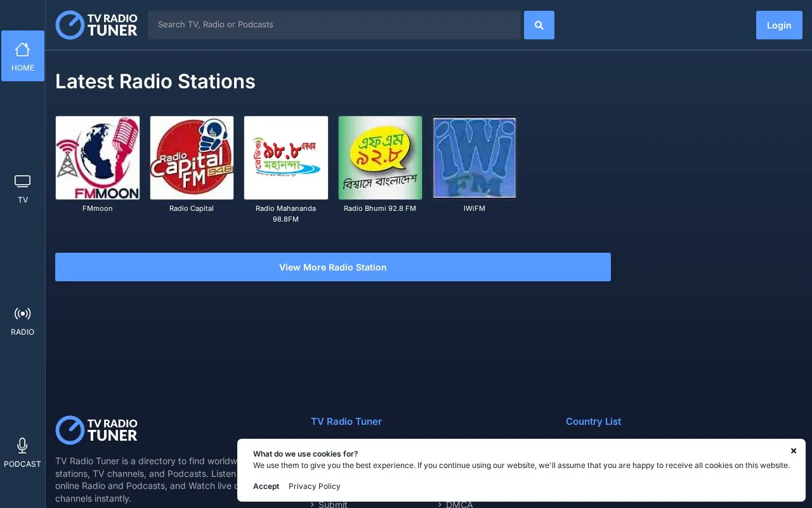Open the Radio Capital station logo

(x=192, y=157)
